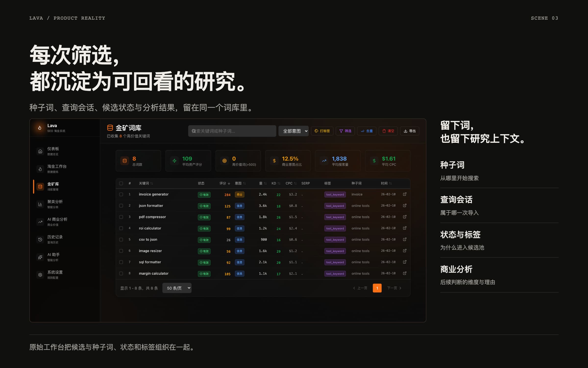Screen dimensions: 588x368
Task: Select the 金矿库 database icon in sidebar
Action: point(40,187)
